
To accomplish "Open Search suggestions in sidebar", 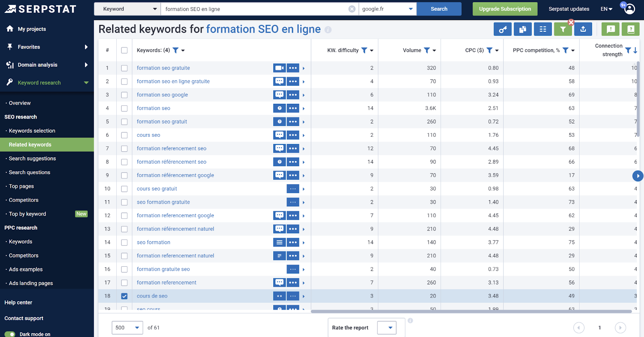I will (x=32, y=158).
